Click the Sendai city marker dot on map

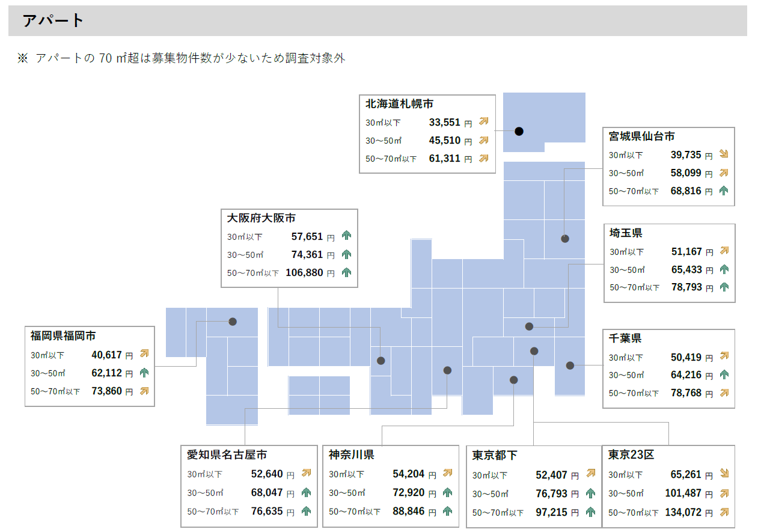click(565, 239)
